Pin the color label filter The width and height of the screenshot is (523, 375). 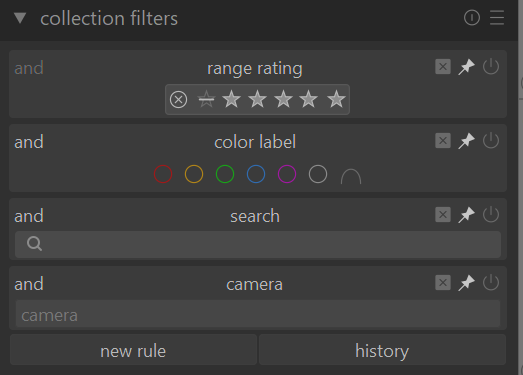coord(466,141)
